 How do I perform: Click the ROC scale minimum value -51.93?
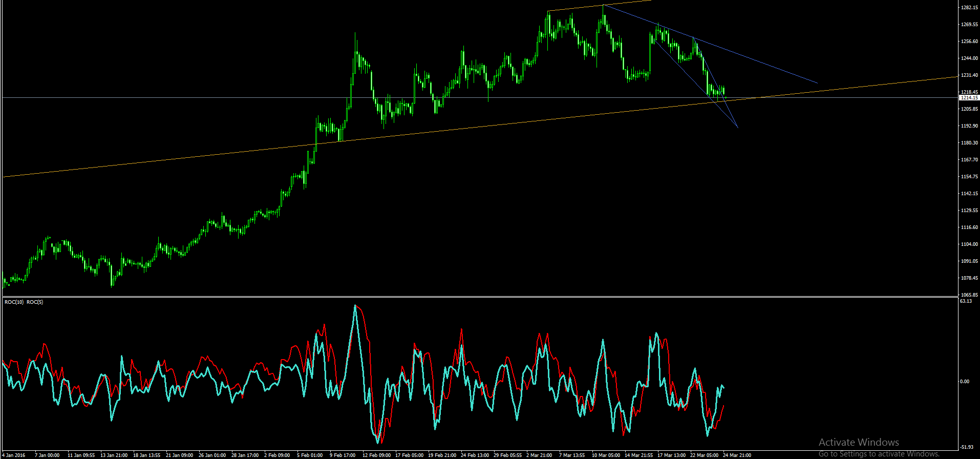pos(966,447)
